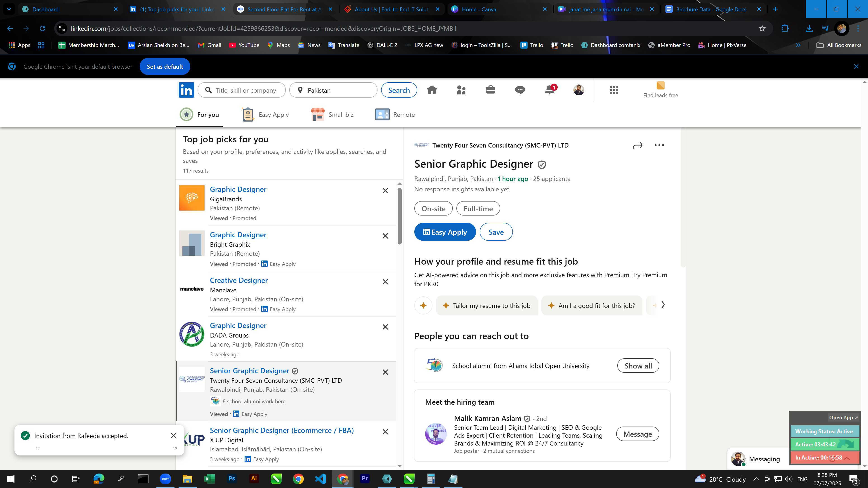Click Am I a good fit for this job
The image size is (868, 488).
click(x=592, y=306)
